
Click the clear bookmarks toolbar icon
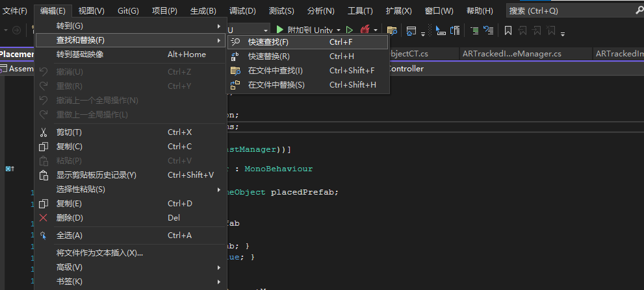point(551,30)
